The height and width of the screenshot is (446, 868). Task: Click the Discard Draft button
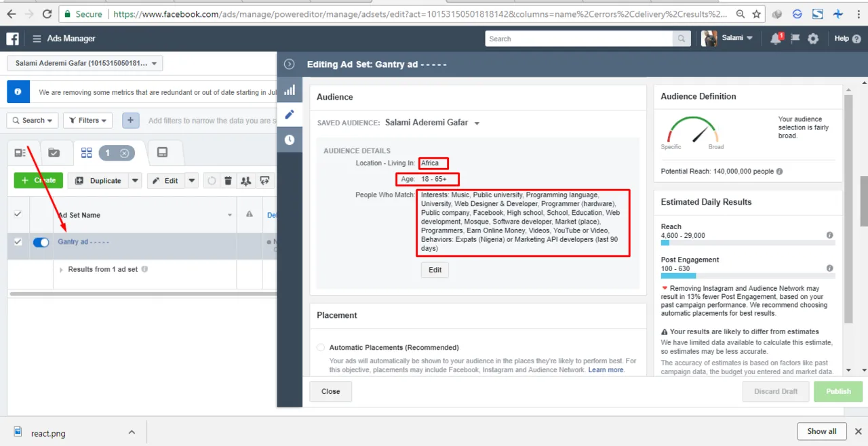pyautogui.click(x=776, y=391)
